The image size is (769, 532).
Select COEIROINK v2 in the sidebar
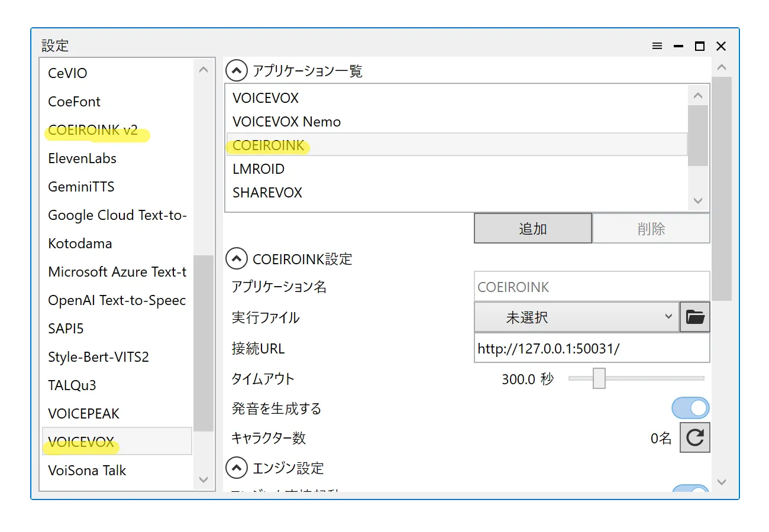click(117, 130)
